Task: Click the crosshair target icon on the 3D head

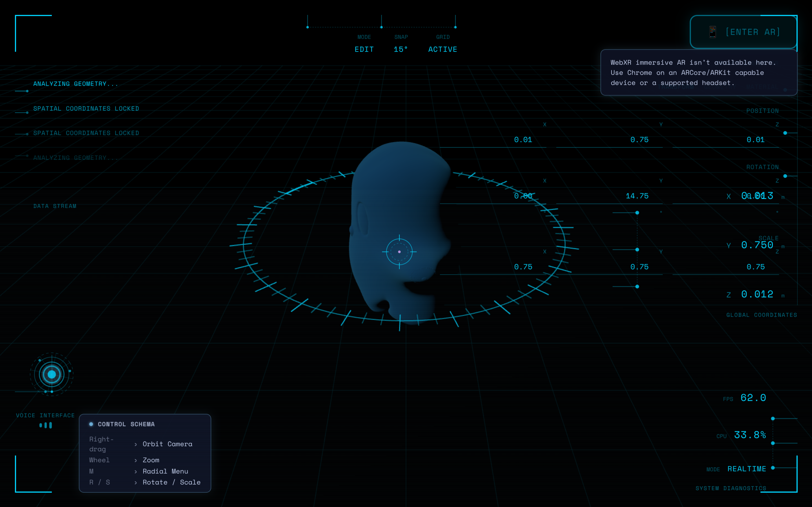Action: (399, 251)
